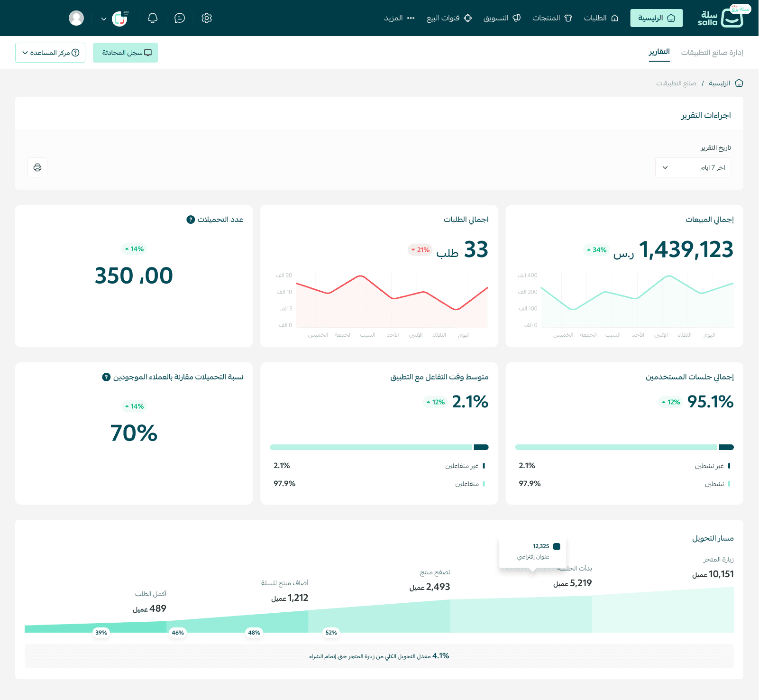Switch to التقارير tab
Image resolution: width=759 pixels, height=700 pixels.
[659, 52]
